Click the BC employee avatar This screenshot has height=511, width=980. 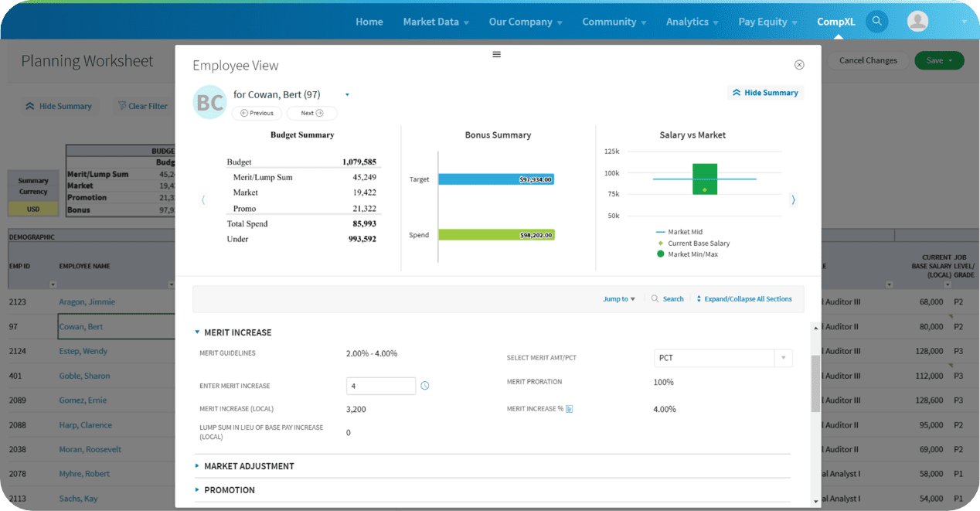[x=209, y=102]
